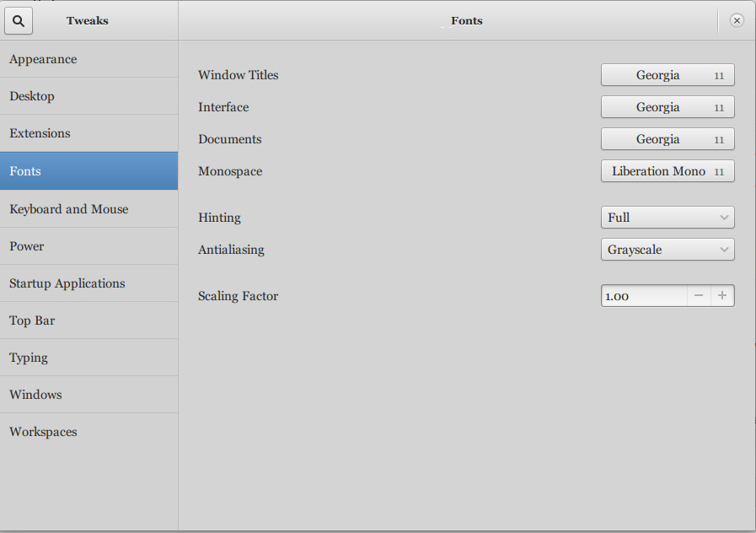This screenshot has height=533, width=756.
Task: Open the Appearance settings panel
Action: (88, 58)
